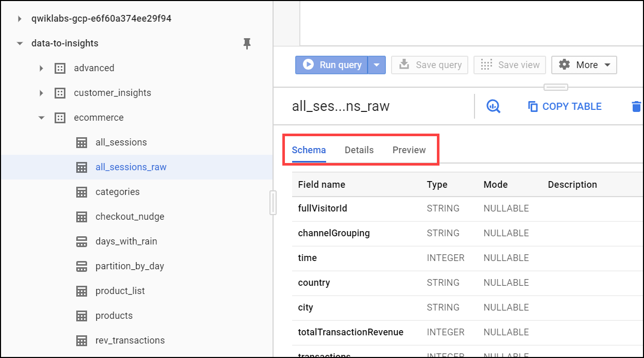644x358 pixels.
Task: Collapse the data-to-insights project
Action: (20, 43)
